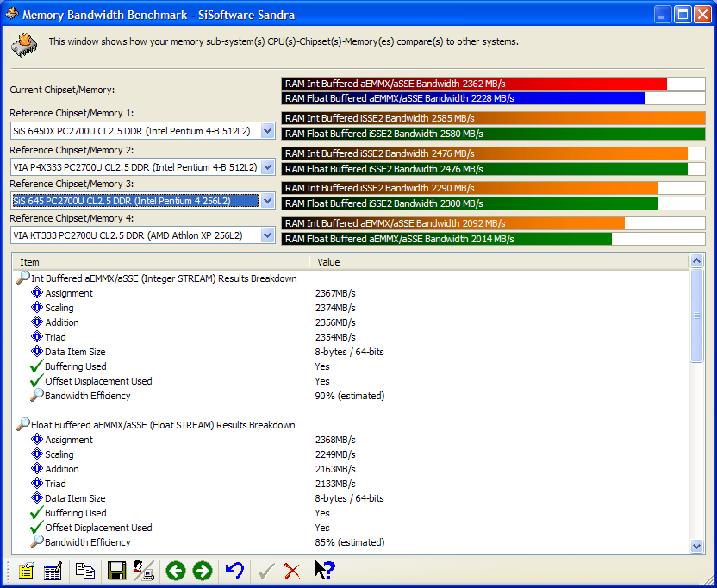Click diamond icon for 2368MB/s Assignment
This screenshot has height=588, width=717.
(37, 440)
